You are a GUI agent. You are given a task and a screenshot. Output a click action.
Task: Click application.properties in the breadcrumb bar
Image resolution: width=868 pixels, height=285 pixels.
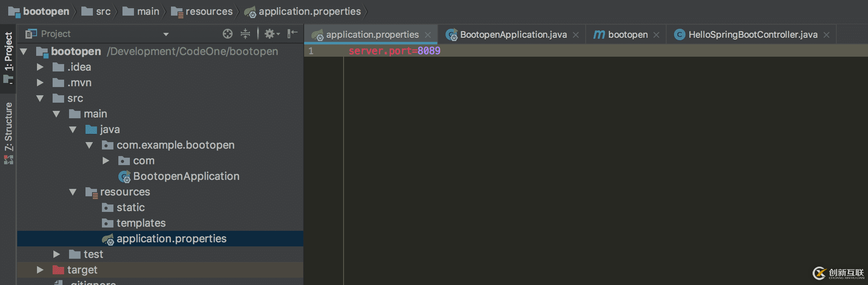(302, 11)
